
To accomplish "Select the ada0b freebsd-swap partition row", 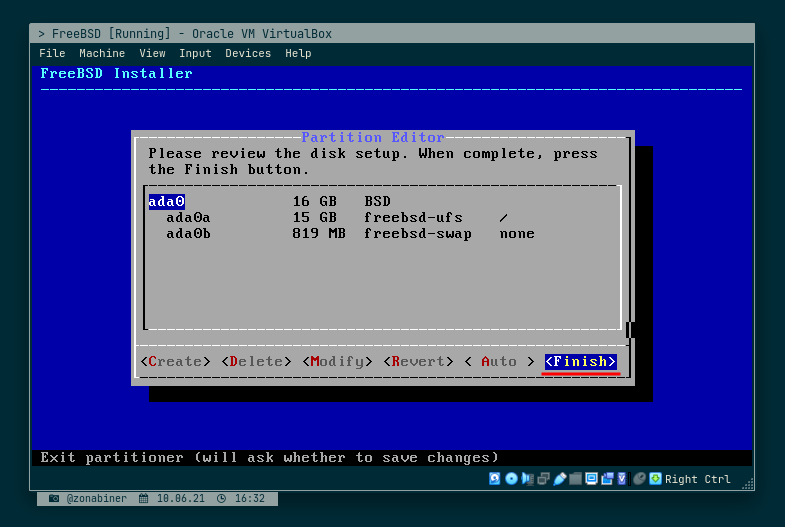I will tap(382, 234).
